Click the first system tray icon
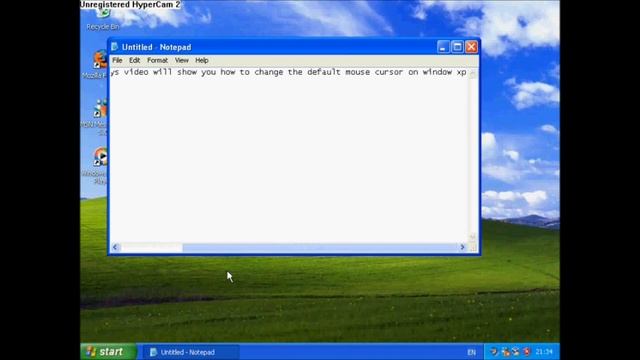 coord(494,351)
